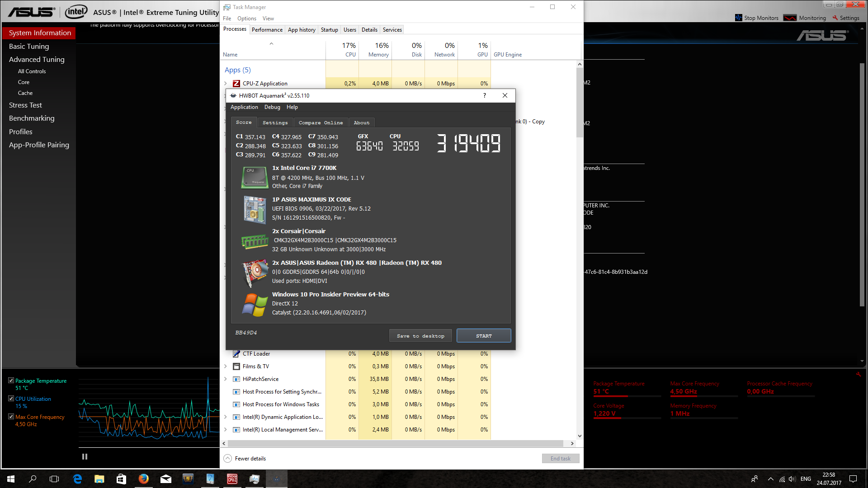Open Aquamark Debug menu

click(272, 107)
